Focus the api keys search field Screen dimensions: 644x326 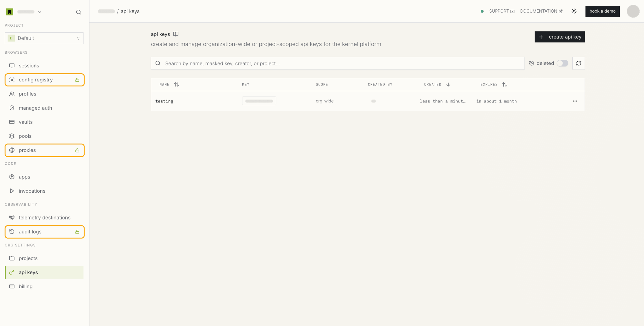pyautogui.click(x=338, y=63)
